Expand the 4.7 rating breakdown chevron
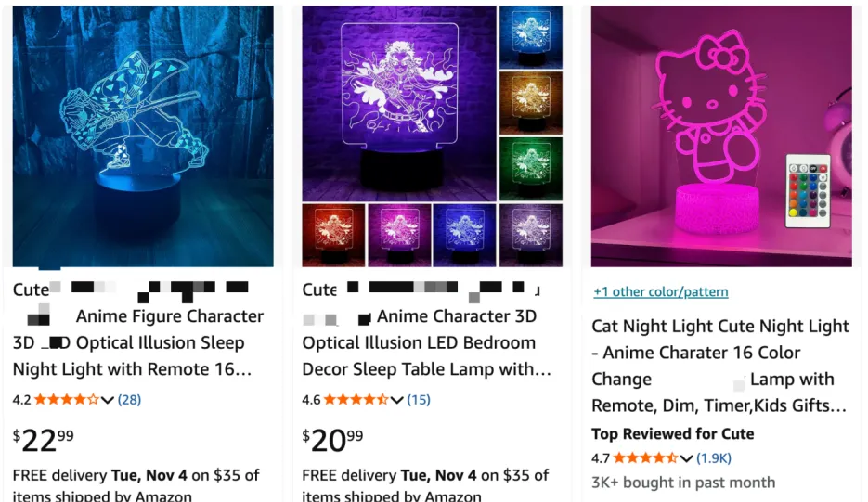868x502 pixels. pos(686,457)
